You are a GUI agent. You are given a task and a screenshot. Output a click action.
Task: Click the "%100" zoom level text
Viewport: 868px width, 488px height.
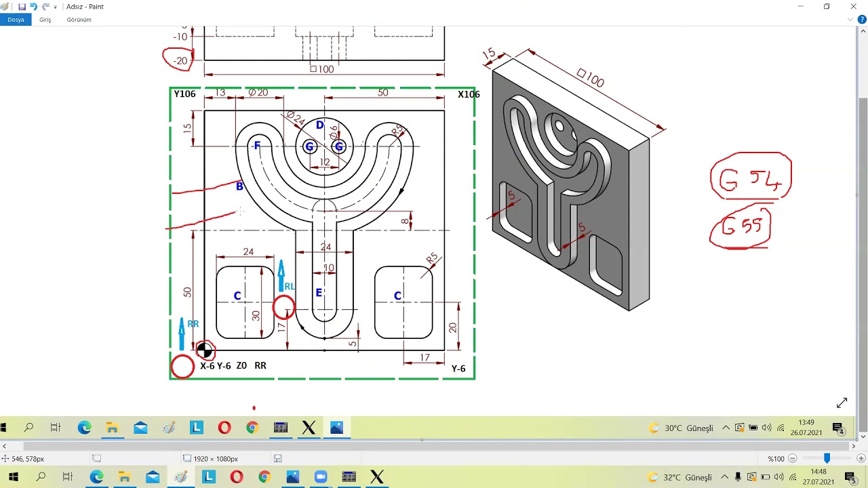click(x=776, y=459)
